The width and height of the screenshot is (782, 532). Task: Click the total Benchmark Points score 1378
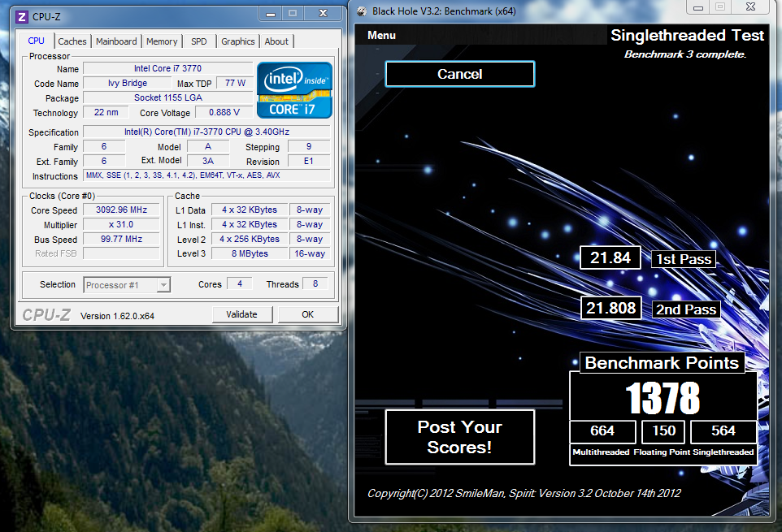pyautogui.click(x=663, y=398)
